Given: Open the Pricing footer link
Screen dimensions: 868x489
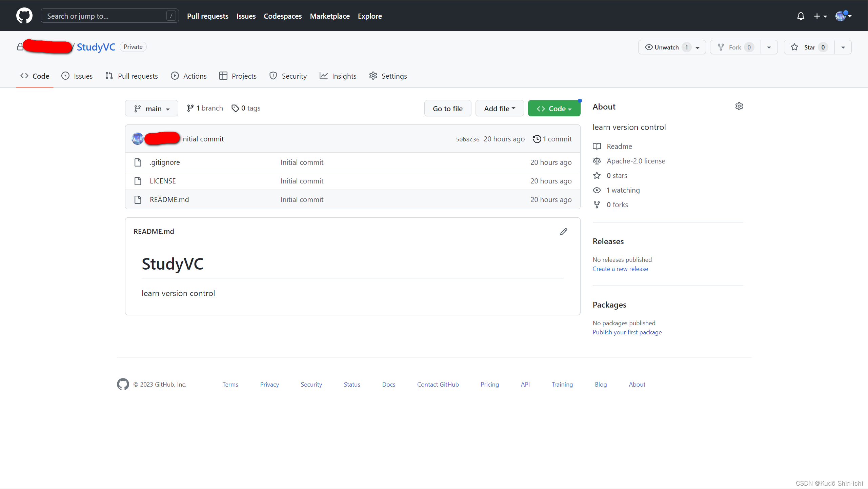Looking at the screenshot, I should click(x=490, y=385).
